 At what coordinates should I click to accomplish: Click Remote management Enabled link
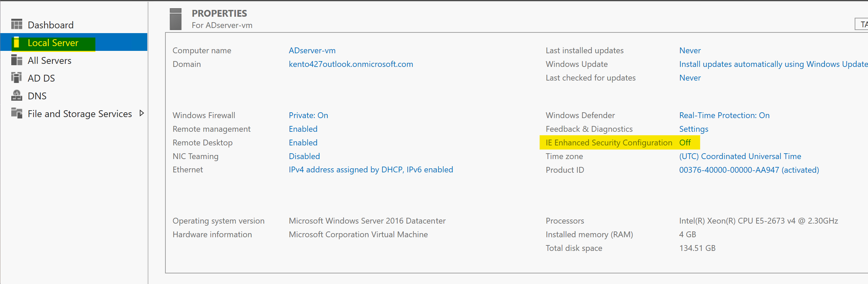tap(303, 129)
